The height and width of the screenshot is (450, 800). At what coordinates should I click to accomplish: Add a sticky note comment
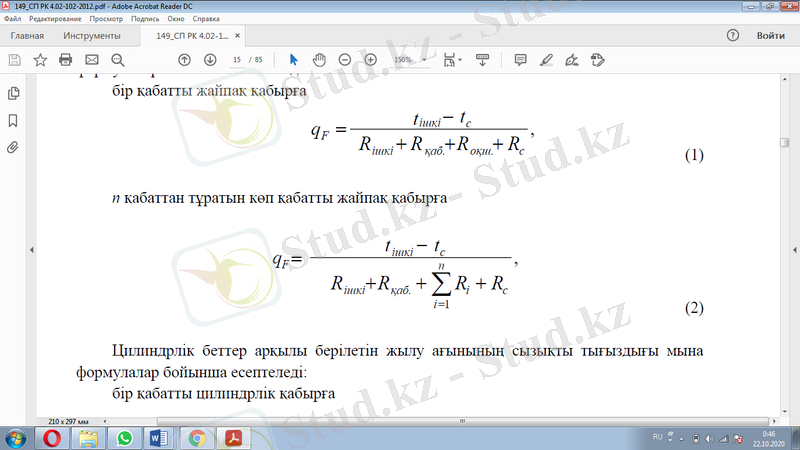[x=520, y=60]
